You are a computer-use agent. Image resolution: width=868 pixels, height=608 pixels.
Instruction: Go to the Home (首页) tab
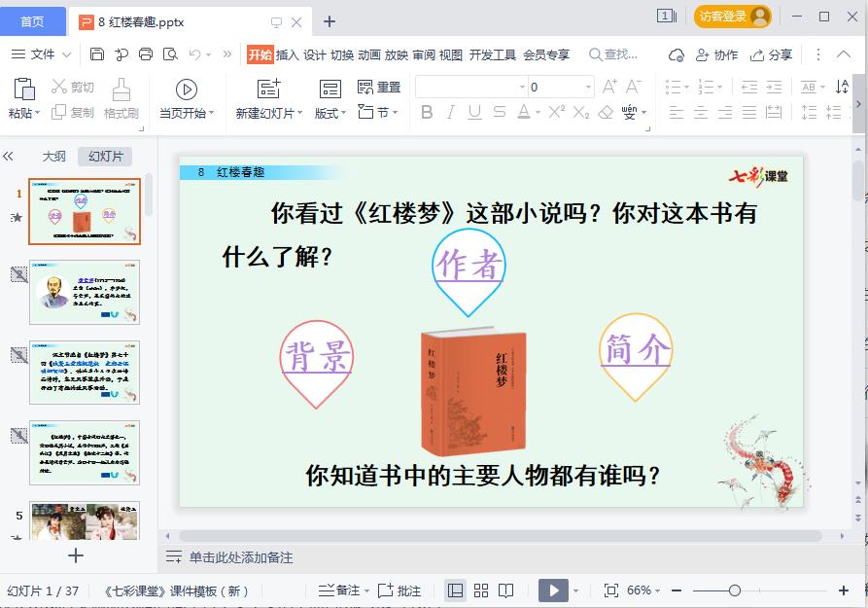click(32, 21)
